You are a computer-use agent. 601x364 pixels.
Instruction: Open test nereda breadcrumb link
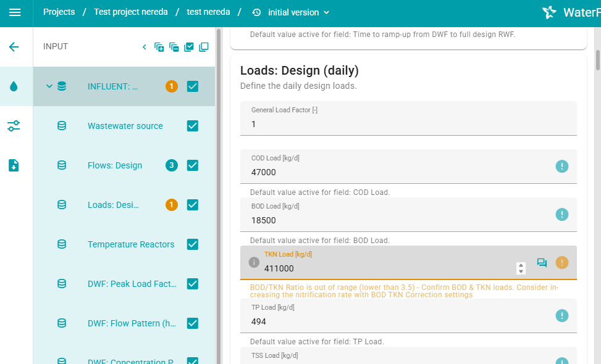(208, 12)
